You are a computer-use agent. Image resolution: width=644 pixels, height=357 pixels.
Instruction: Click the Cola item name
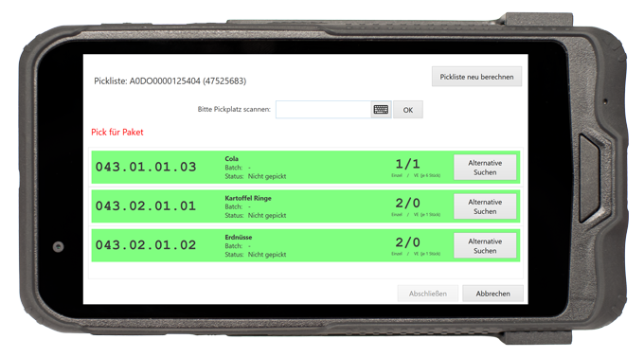pos(232,158)
